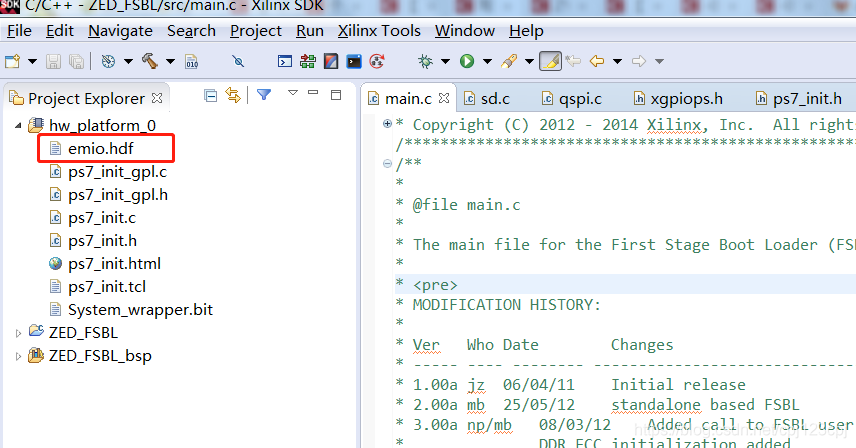Open the Navigate menu
Screen dimensions: 856x448
coord(120,31)
